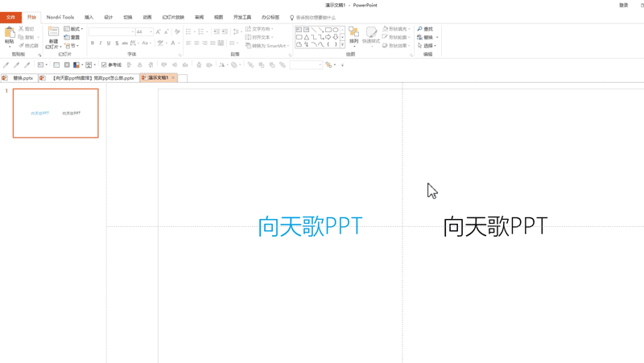
Task: Increase font size with the larger A icon
Action: coord(158,31)
